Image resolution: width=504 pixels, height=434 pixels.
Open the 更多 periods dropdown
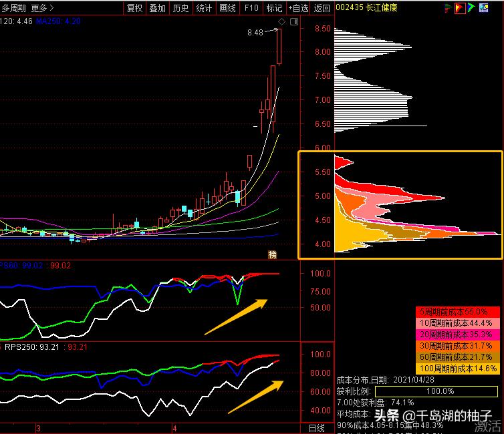point(43,8)
